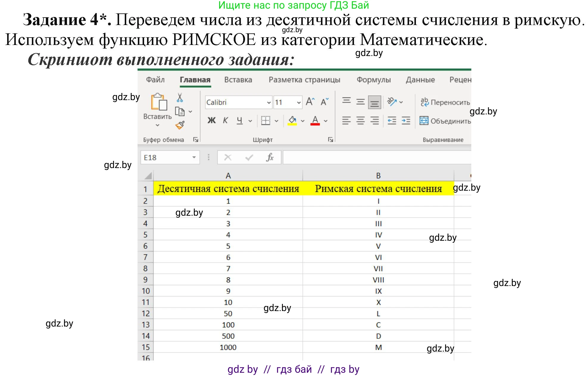This screenshot has height=376, width=588.
Task: Toggle center alignment in the alignment group
Action: (x=360, y=121)
